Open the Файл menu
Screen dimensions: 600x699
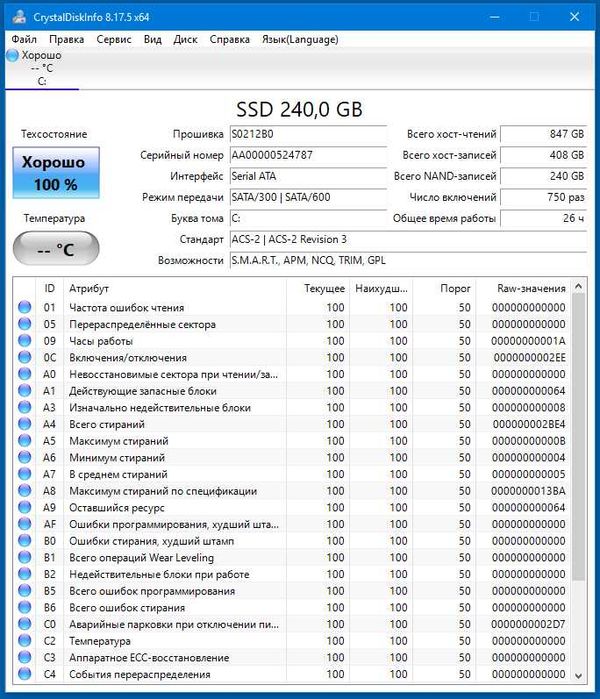click(24, 39)
